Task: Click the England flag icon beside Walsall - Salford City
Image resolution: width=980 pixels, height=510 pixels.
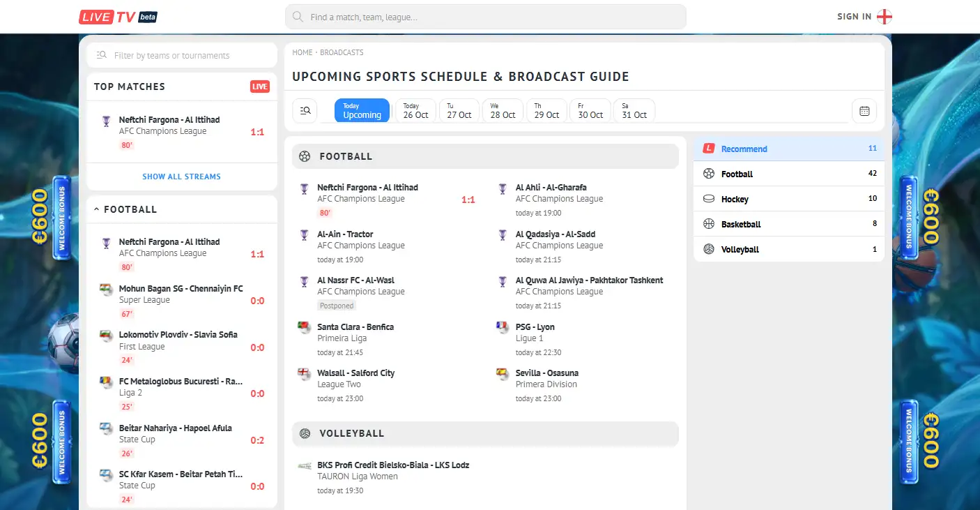Action: coord(304,373)
